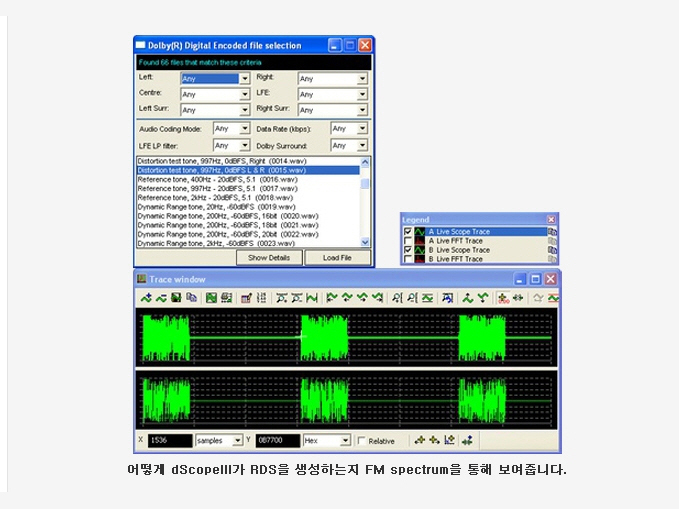Click the red FFT icon beside B Live FFT Trace
Screen dimensions: 679x509
click(420, 259)
